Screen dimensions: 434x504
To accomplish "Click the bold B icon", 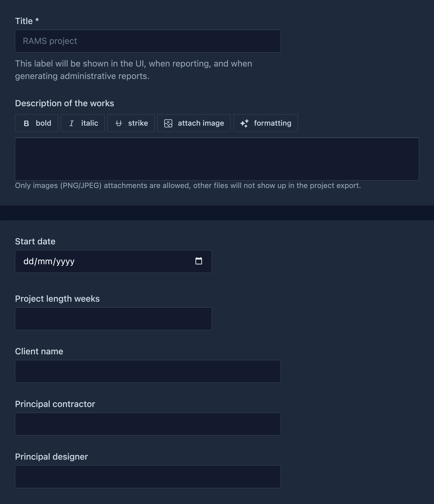I will [x=26, y=123].
